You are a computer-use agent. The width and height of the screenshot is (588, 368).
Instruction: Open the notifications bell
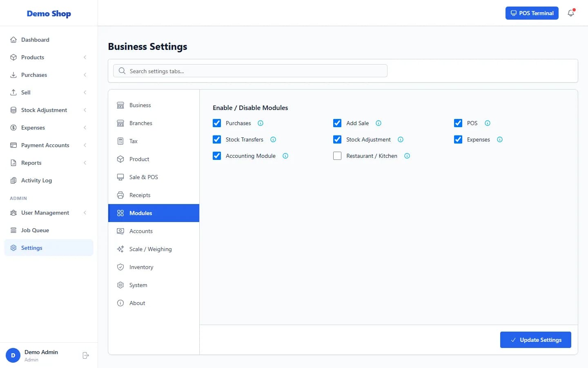[x=571, y=13]
